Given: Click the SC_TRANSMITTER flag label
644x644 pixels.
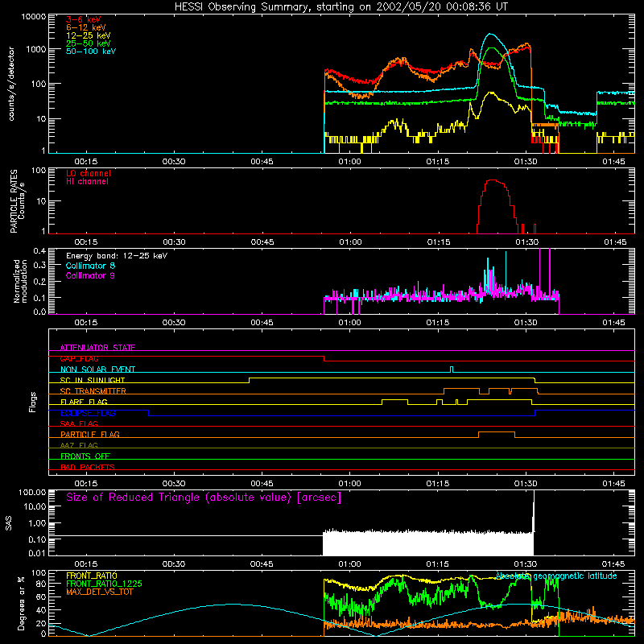Looking at the screenshot, I should (93, 391).
